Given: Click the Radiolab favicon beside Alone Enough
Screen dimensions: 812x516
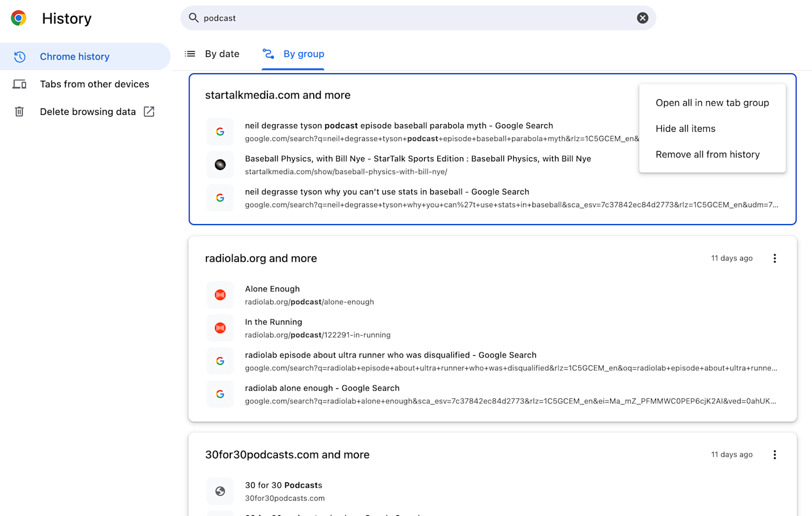Looking at the screenshot, I should click(220, 295).
